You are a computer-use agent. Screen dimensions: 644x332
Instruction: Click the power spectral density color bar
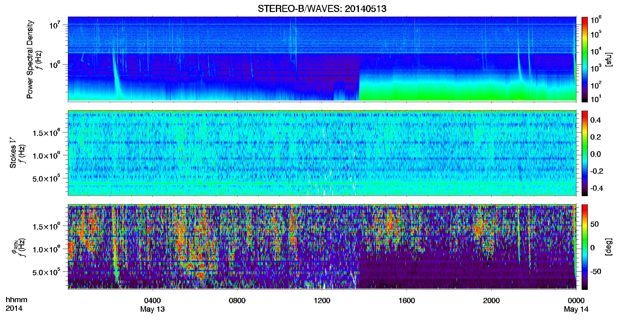click(585, 59)
